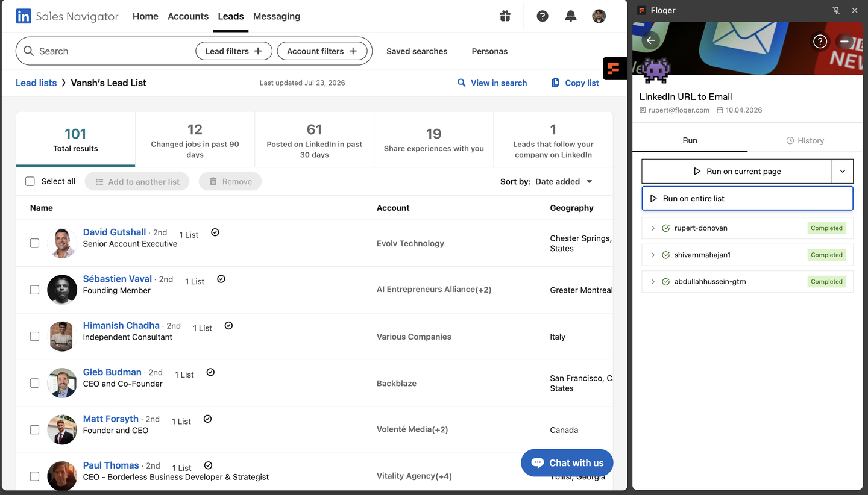This screenshot has width=868, height=495.
Task: Switch to History tab in Floqer
Action: pyautogui.click(x=805, y=140)
